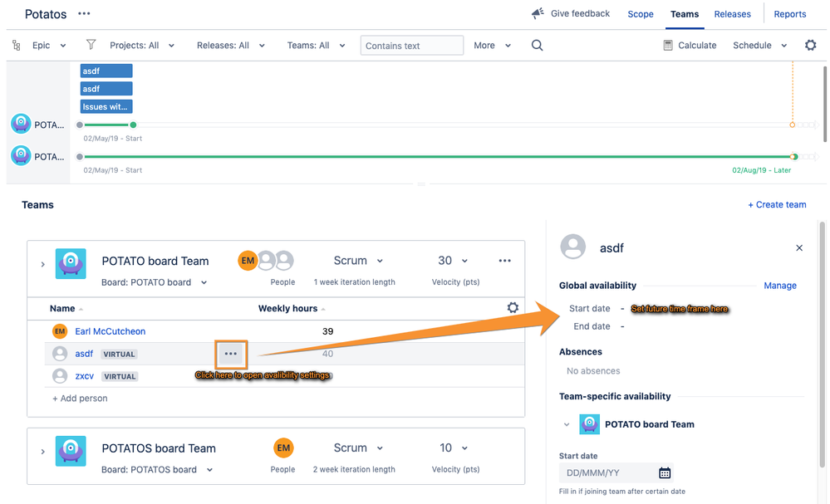The width and height of the screenshot is (830, 504).
Task: Click the People avatar group in POTATO board Team
Action: click(266, 260)
